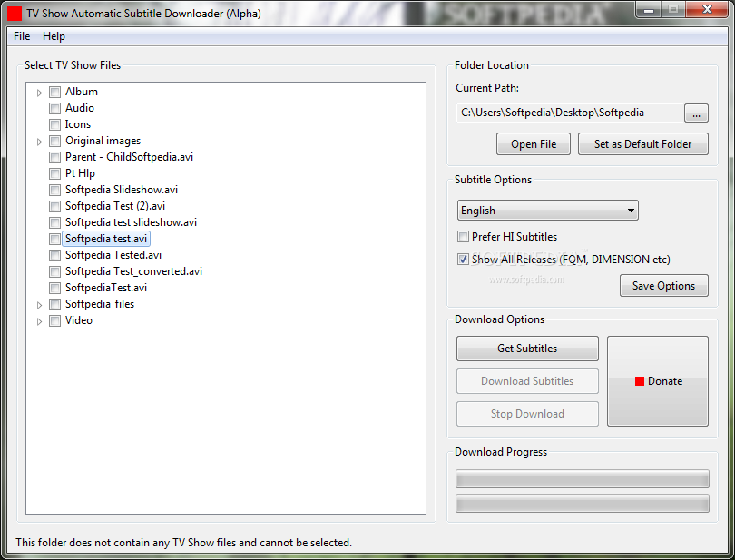
Task: Check the Icons folder checkbox
Action: pos(54,124)
